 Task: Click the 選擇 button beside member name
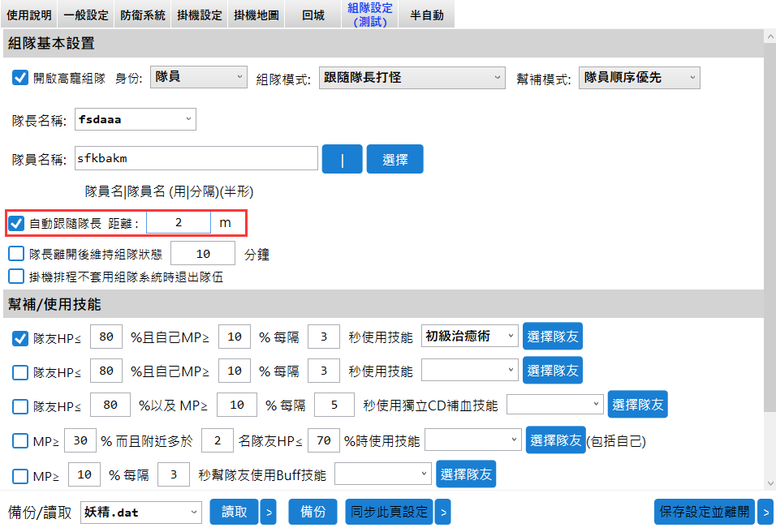394,160
